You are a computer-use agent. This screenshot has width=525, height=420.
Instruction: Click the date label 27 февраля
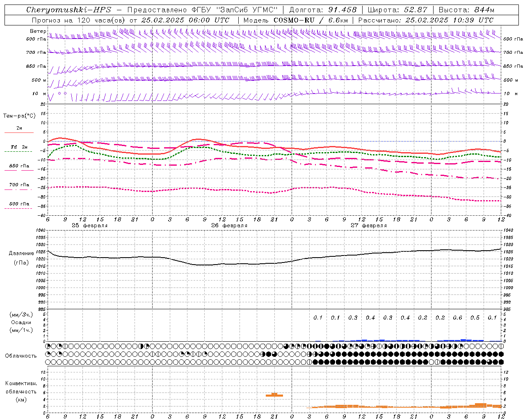369,226
